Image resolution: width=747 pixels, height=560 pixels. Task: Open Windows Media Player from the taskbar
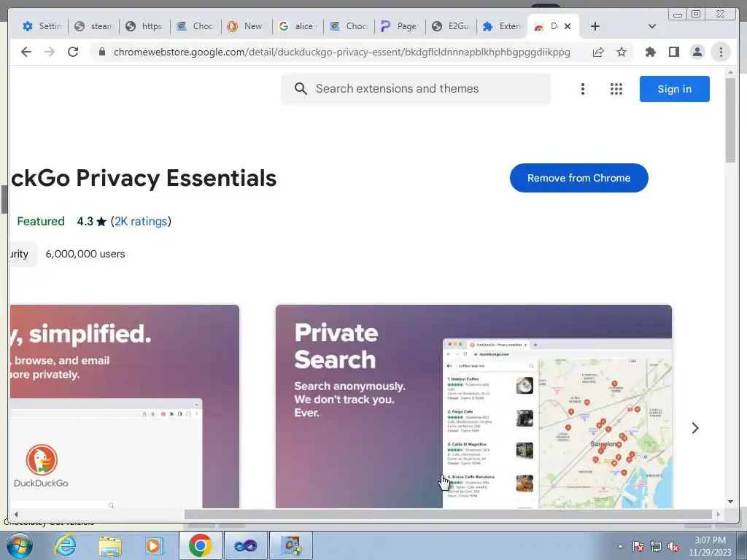point(155,545)
